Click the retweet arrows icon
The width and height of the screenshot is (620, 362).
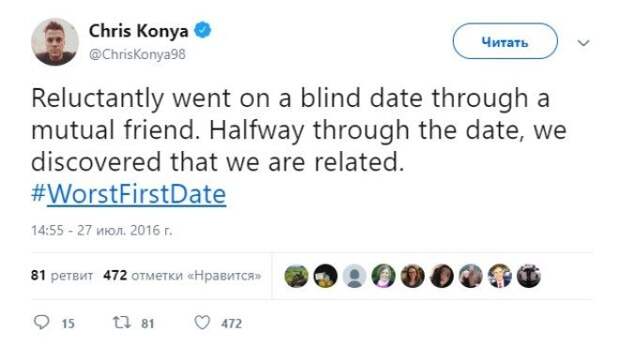tap(122, 322)
